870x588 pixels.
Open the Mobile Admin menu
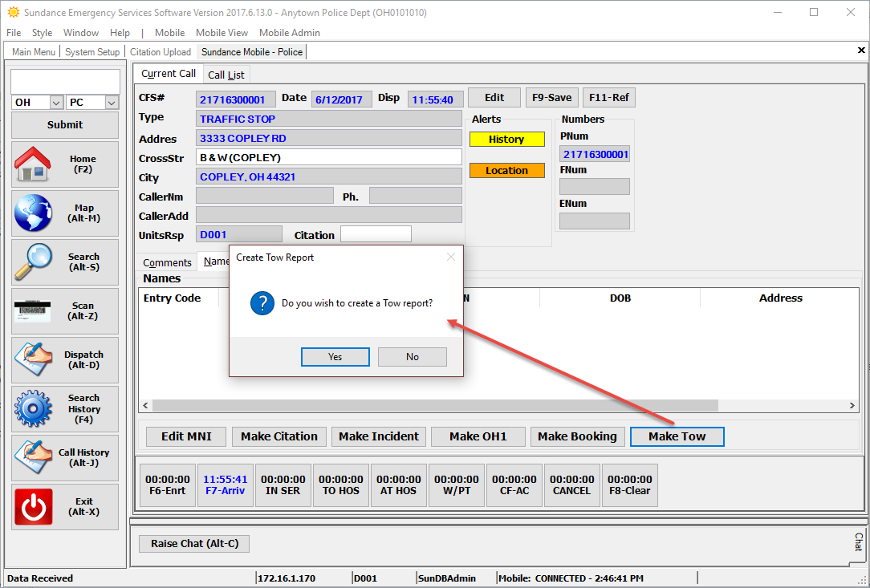[x=290, y=33]
